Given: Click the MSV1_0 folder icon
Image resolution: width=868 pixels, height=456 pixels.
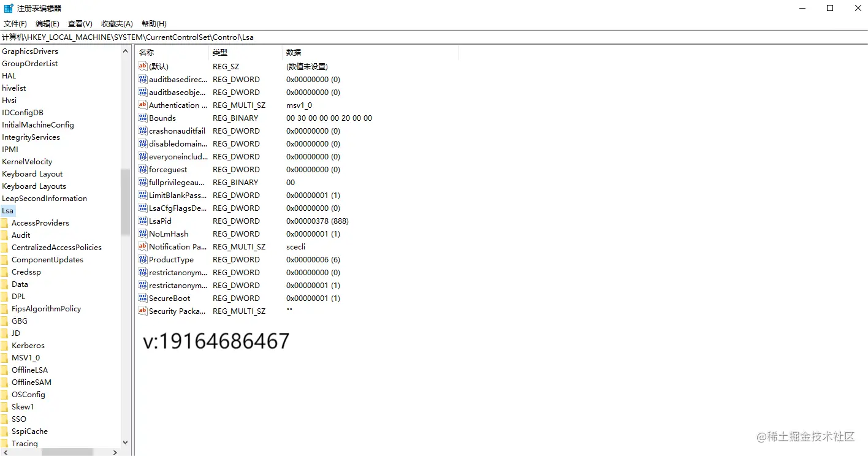Looking at the screenshot, I should (4, 358).
